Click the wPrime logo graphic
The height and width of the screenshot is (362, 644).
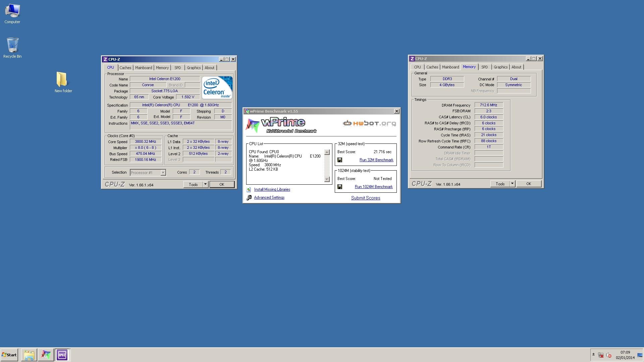281,125
